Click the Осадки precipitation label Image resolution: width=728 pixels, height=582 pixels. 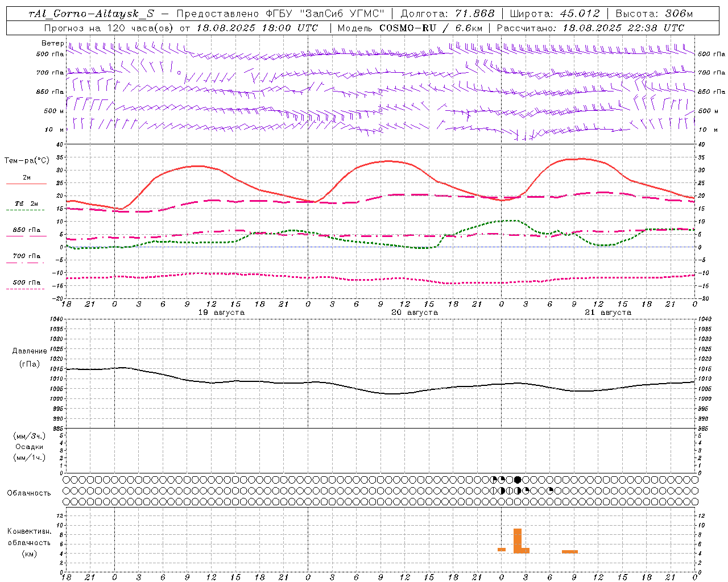(x=30, y=447)
